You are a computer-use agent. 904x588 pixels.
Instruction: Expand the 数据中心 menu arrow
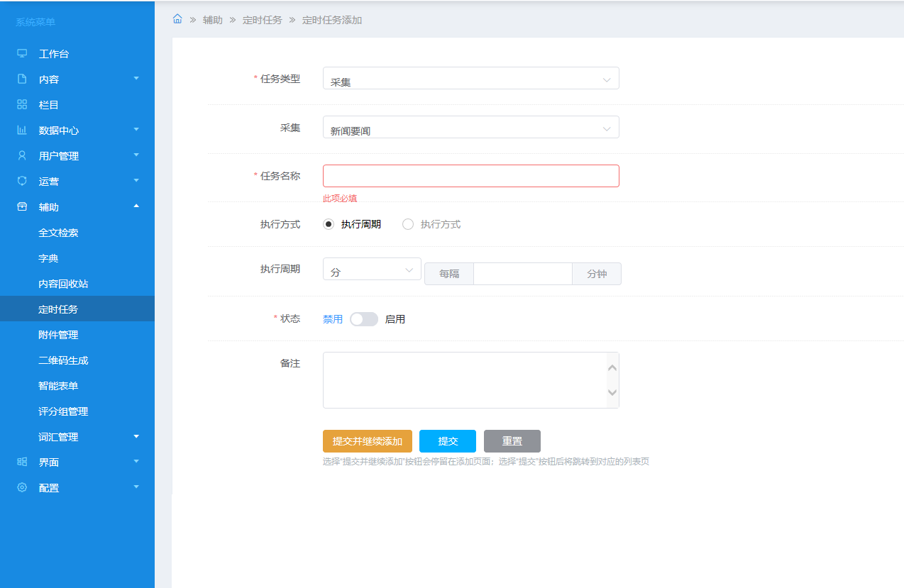(136, 129)
